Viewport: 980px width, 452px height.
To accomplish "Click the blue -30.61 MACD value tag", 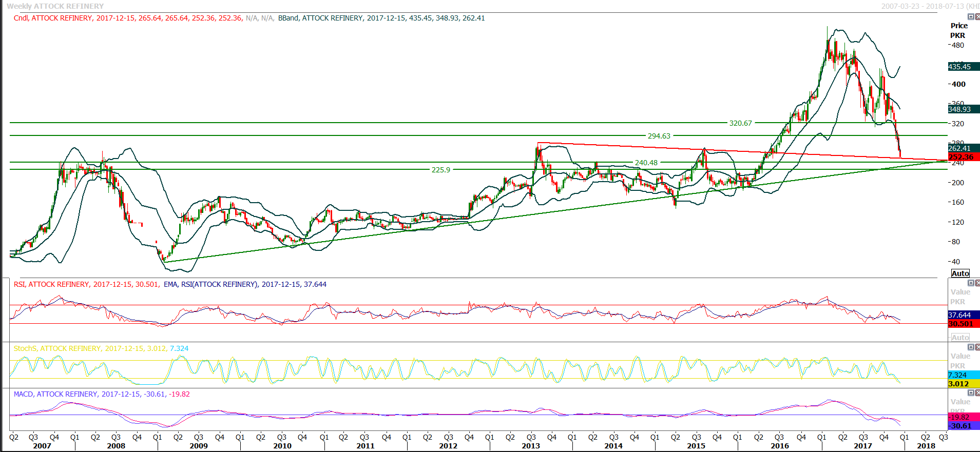I will [x=963, y=426].
